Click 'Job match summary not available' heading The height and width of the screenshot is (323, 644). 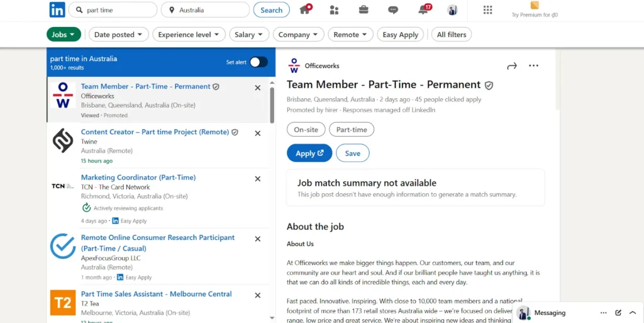[367, 183]
